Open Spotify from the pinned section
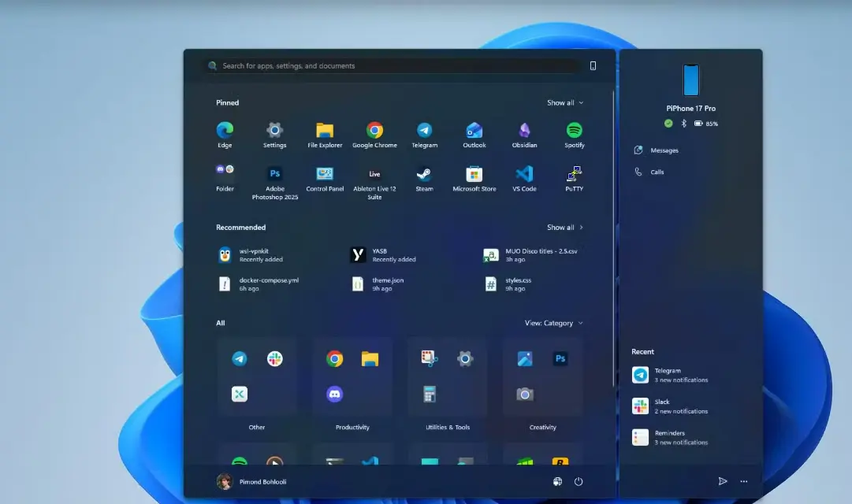This screenshot has width=852, height=504. tap(574, 129)
